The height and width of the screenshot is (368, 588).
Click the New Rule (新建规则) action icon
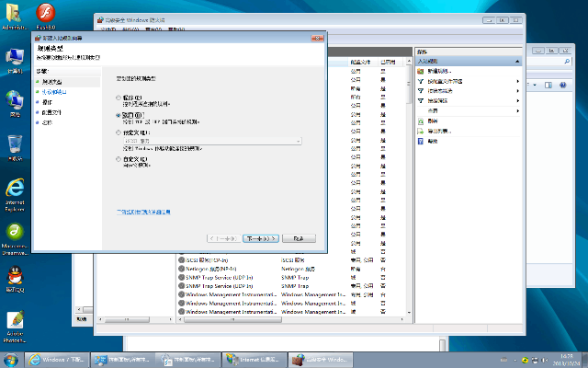click(421, 71)
